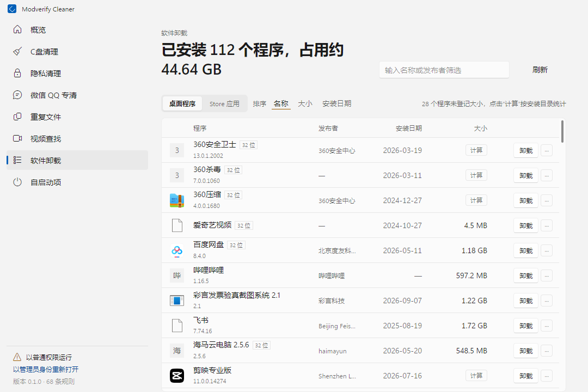Click the warning triangle icon beside 以普通权限运行
This screenshot has width=588, height=392.
(17, 357)
